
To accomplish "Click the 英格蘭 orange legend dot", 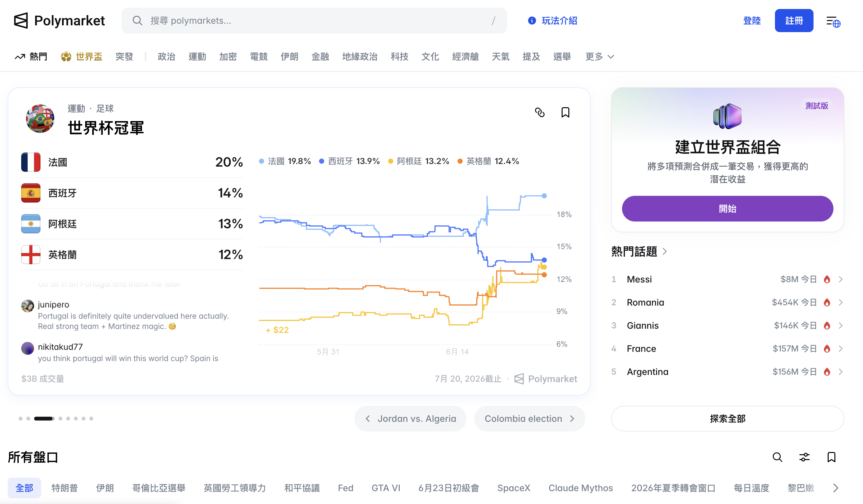I will point(460,161).
